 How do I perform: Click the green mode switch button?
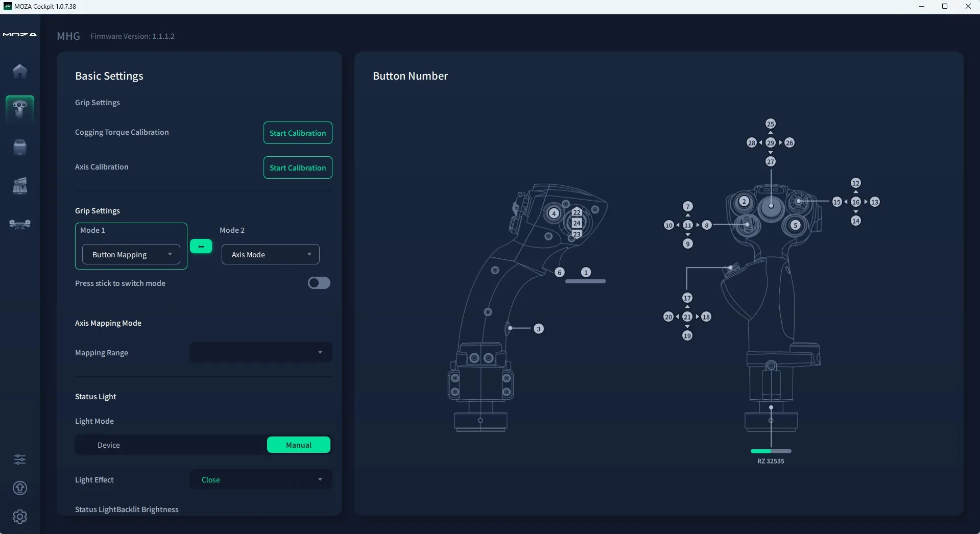[x=201, y=247]
